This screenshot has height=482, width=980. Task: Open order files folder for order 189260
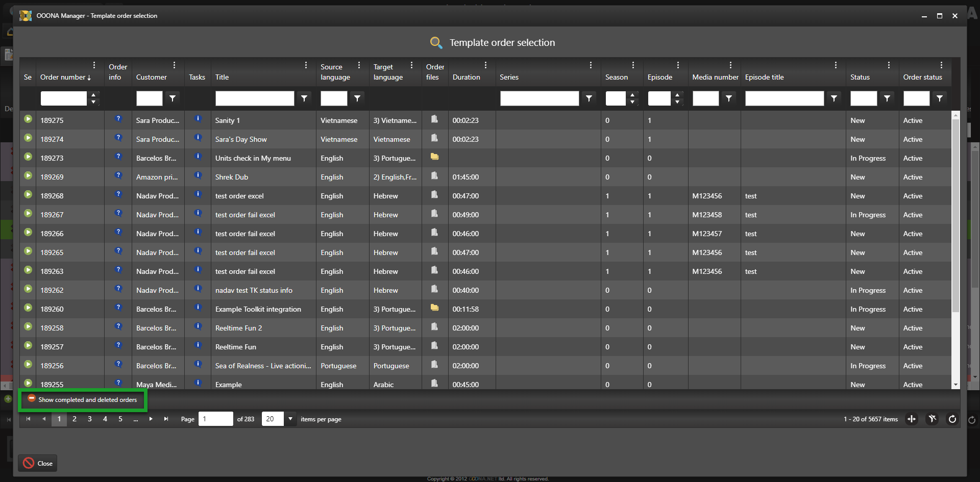coord(434,308)
